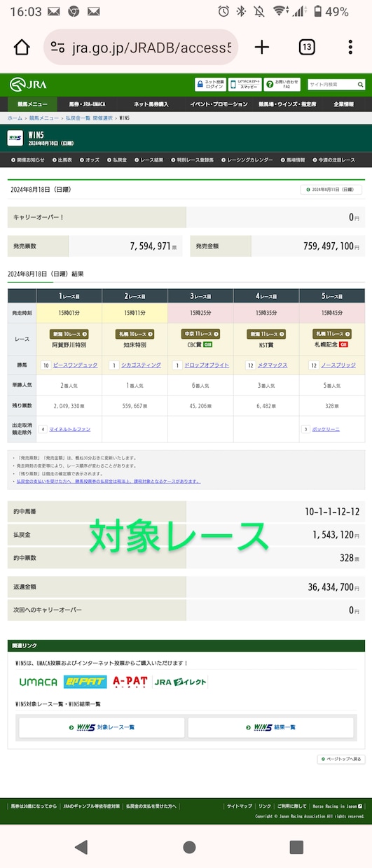Open scratched horse ボッケリーニ link
Screen dimensions: 372x868
coord(326,429)
